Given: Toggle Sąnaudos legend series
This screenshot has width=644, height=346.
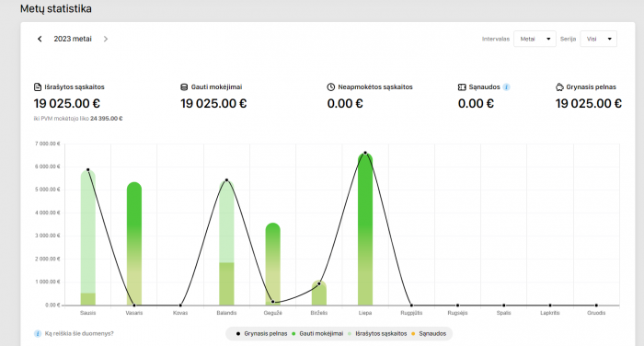Looking at the screenshot, I should [x=429, y=334].
